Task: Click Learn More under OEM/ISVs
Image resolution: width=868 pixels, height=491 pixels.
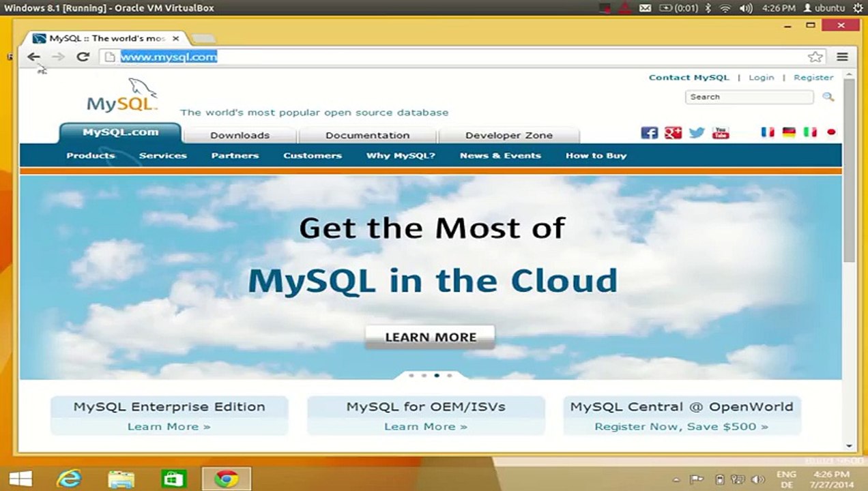Action: (x=426, y=426)
